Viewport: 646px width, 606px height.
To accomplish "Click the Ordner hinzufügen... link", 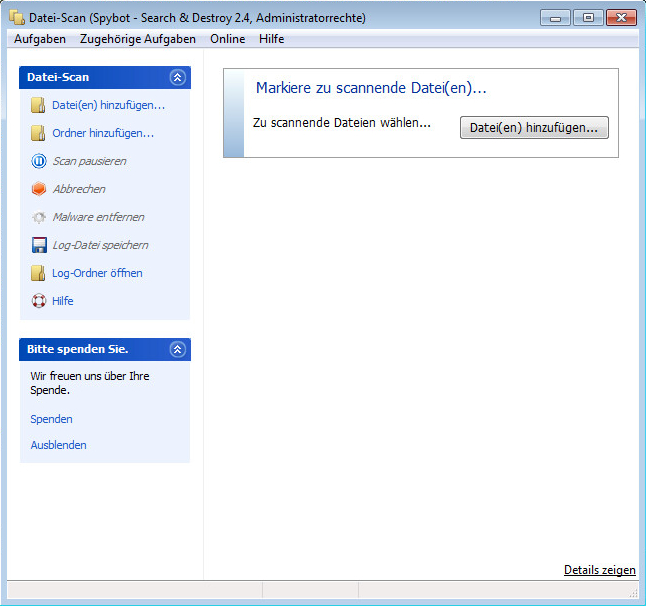I will point(103,133).
